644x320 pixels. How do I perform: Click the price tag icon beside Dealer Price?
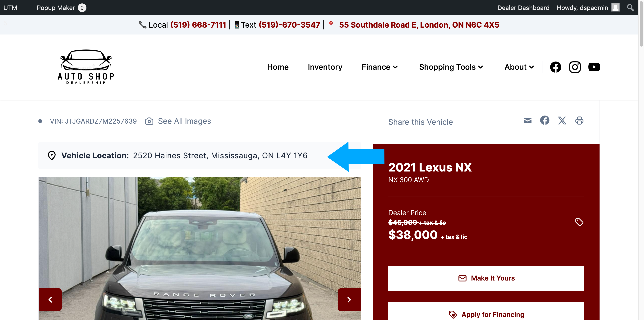(579, 222)
